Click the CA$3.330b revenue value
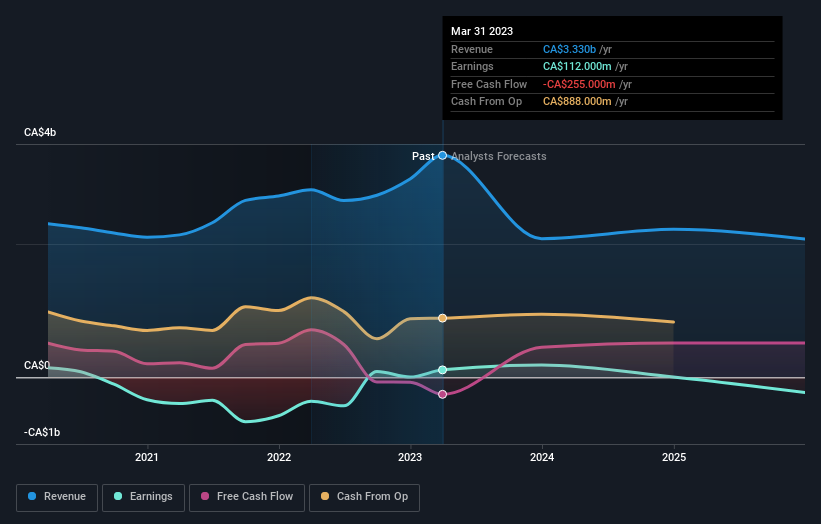821x524 pixels. click(569, 49)
